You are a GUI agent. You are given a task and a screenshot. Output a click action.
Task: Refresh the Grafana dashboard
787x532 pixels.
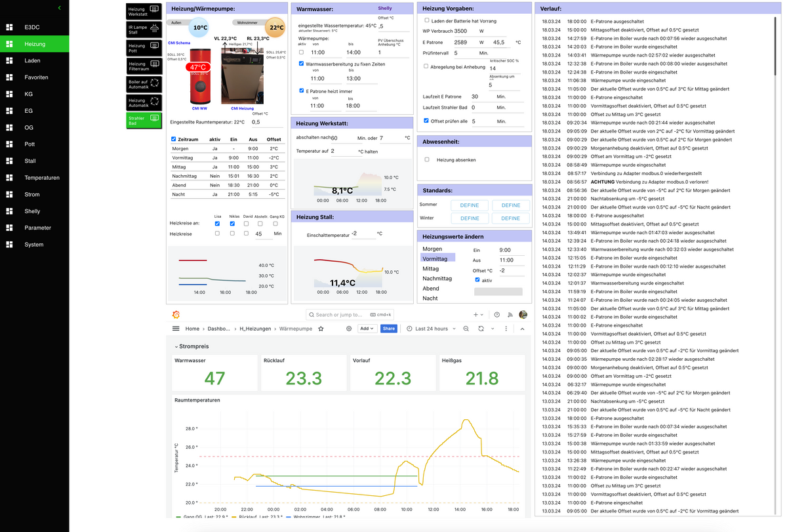[481, 329]
